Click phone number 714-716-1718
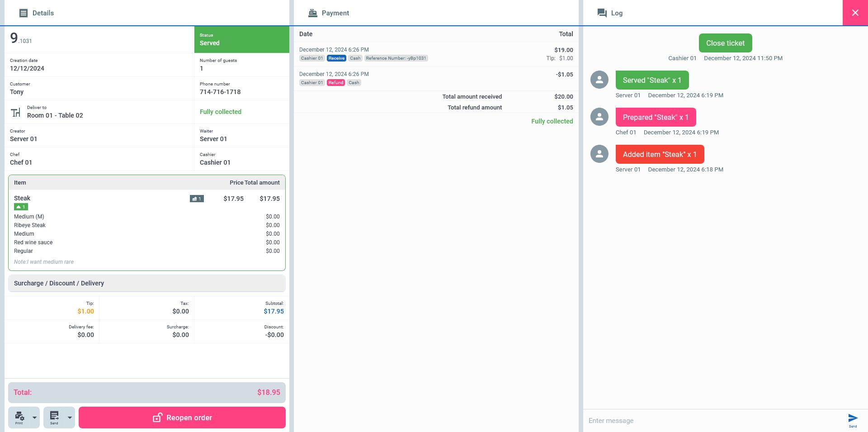 coord(220,92)
